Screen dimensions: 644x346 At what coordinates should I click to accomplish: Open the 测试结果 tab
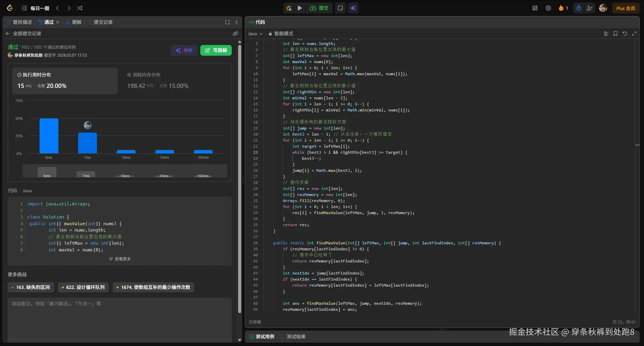click(293, 337)
